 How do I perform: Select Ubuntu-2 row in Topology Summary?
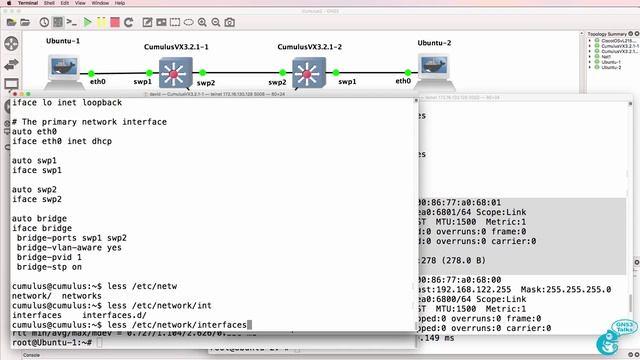(x=611, y=67)
